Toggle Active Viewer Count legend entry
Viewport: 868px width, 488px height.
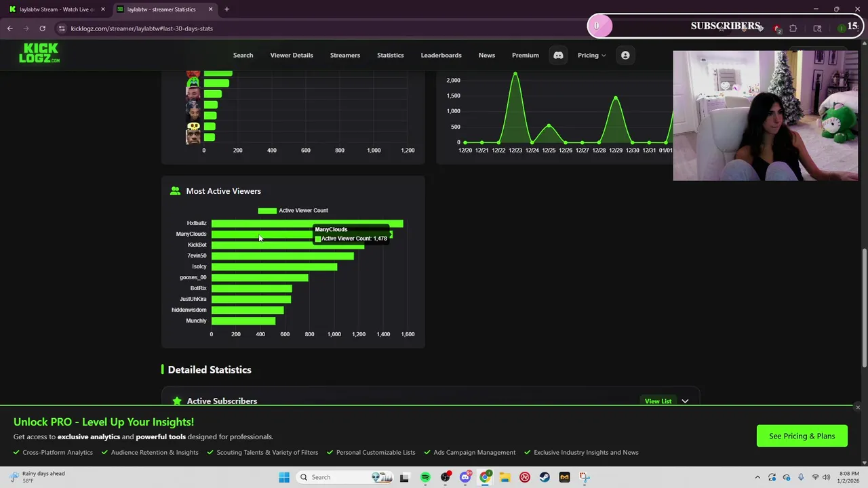(293, 210)
